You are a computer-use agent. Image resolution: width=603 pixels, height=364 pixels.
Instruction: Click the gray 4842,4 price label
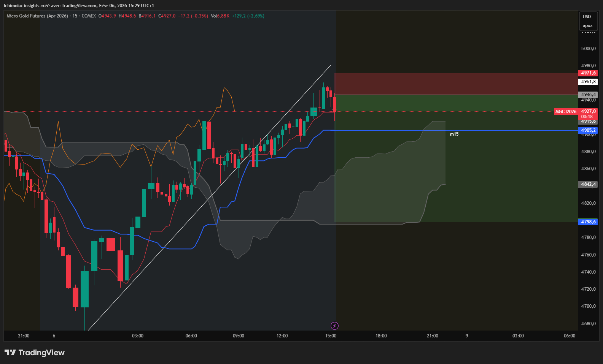[x=588, y=184]
